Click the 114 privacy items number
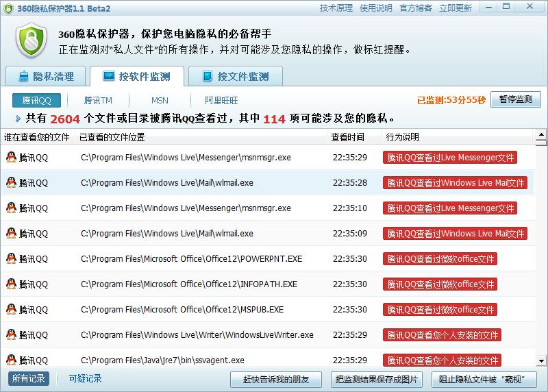 [274, 119]
